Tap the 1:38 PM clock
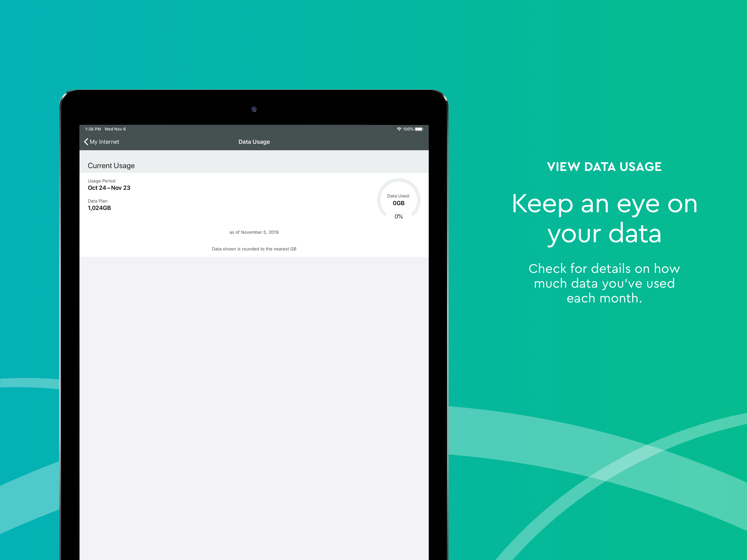The width and height of the screenshot is (747, 560). click(93, 129)
